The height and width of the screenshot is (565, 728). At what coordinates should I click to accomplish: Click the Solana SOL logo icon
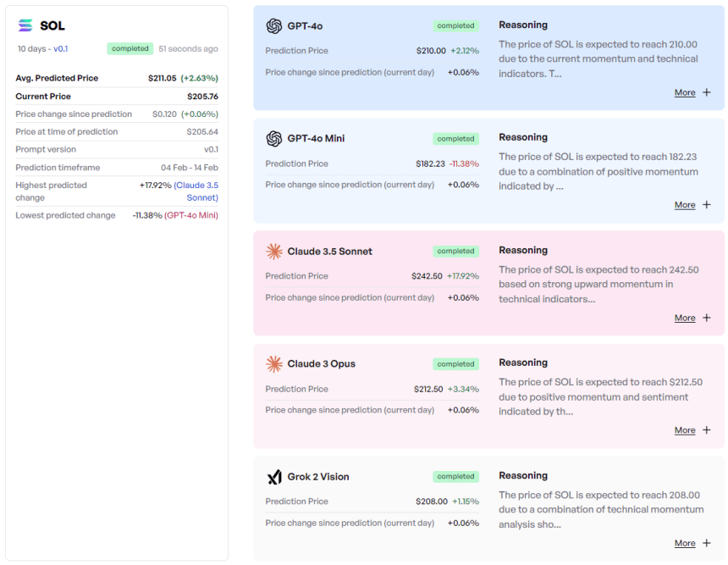coord(25,25)
